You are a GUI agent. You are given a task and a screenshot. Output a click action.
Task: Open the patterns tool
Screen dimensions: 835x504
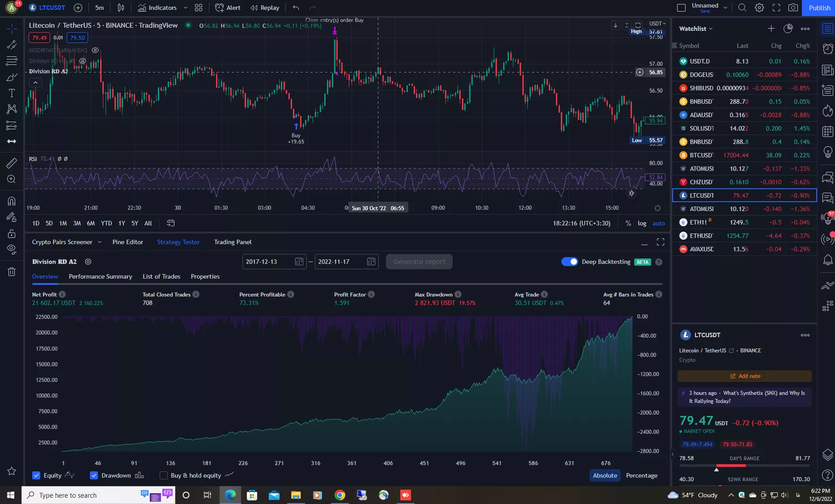click(12, 109)
